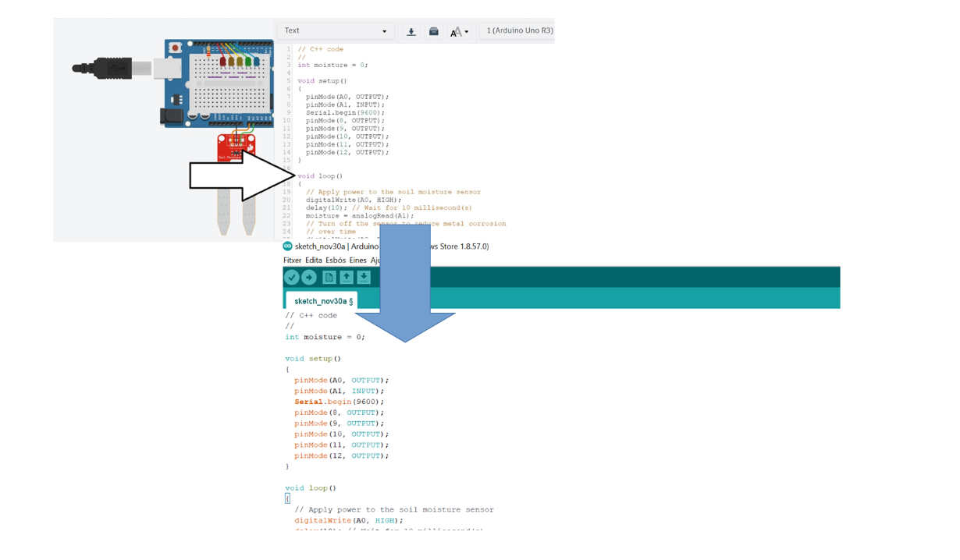Open the Text code format dropdown
The height and width of the screenshot is (560, 960).
tap(336, 30)
